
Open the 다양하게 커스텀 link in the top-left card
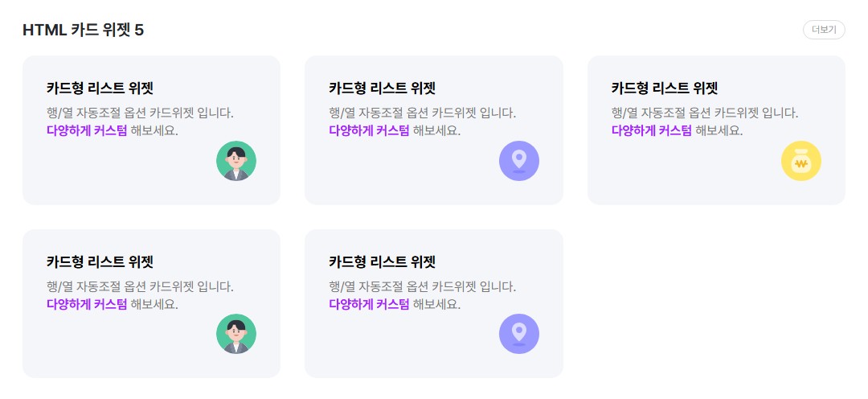pyautogui.click(x=87, y=130)
